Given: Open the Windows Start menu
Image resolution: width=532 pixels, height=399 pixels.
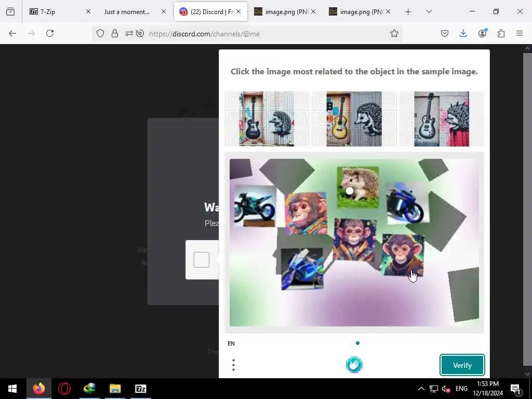Looking at the screenshot, I should [x=12, y=389].
